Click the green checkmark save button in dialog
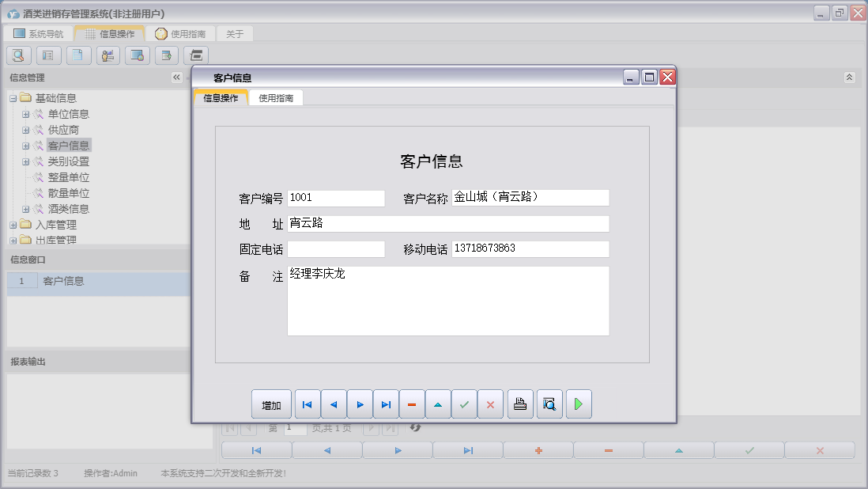 464,404
